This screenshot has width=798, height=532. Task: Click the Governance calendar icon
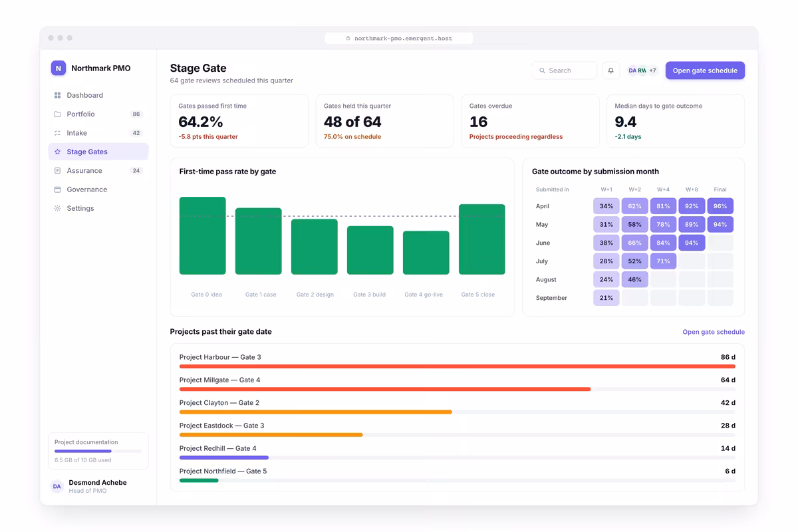[57, 190]
